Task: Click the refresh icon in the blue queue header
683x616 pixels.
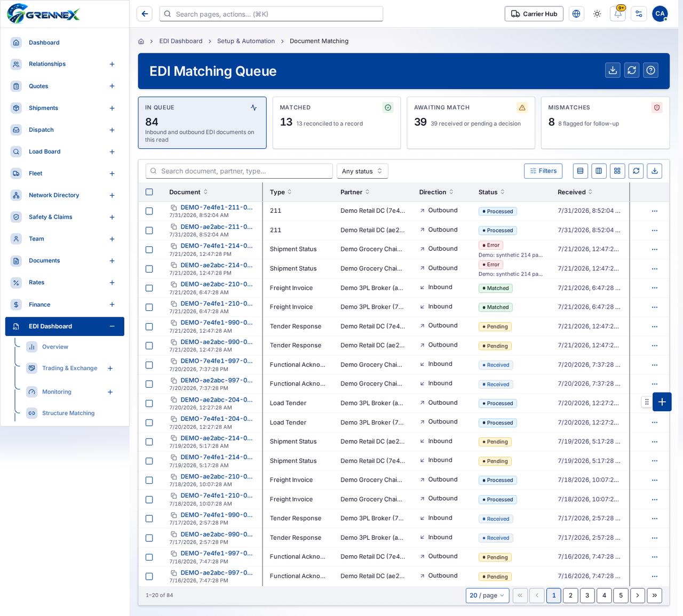Action: click(x=632, y=70)
